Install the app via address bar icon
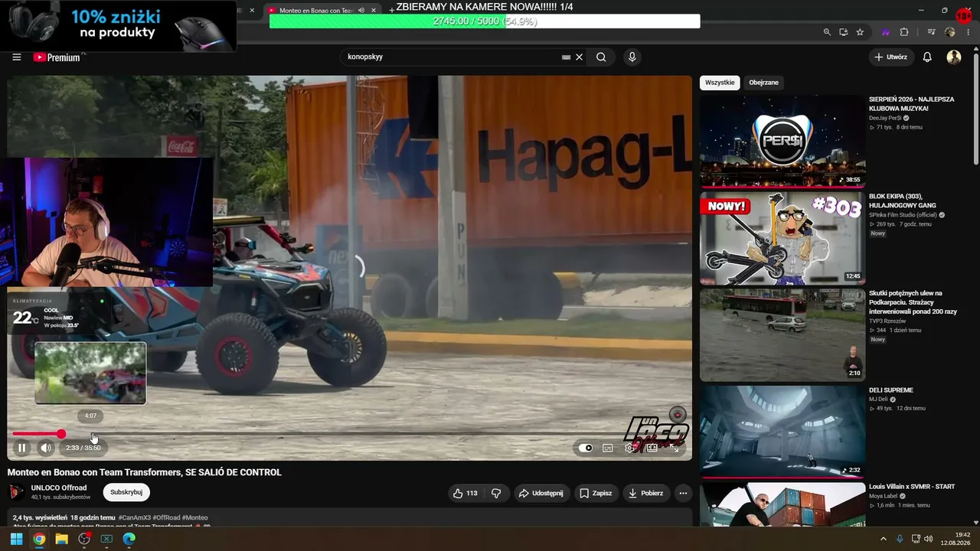The width and height of the screenshot is (980, 551). click(844, 32)
